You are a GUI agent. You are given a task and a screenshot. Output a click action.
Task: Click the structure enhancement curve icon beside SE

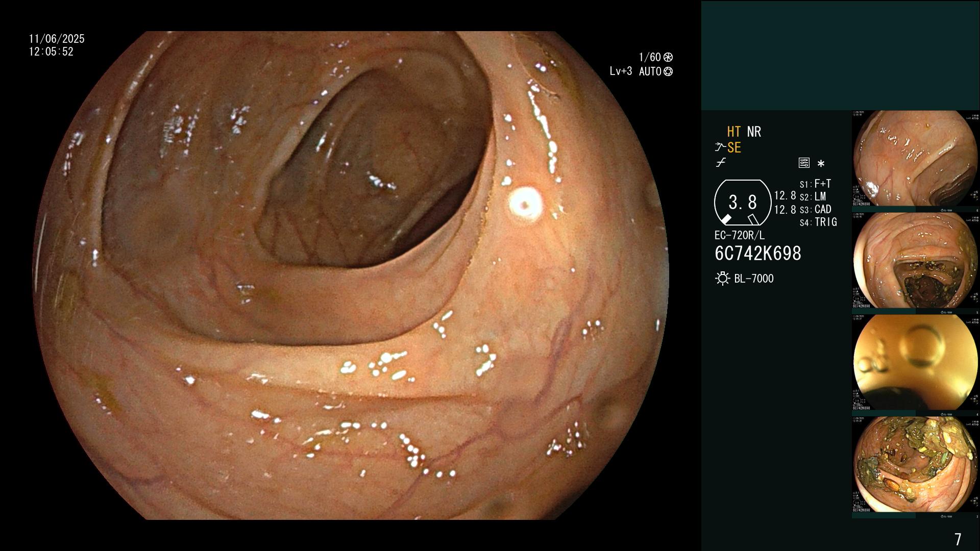[x=720, y=147]
